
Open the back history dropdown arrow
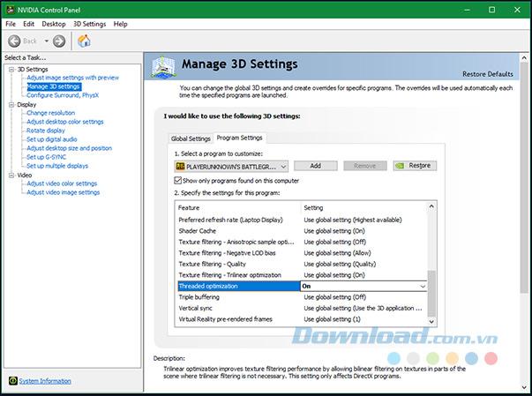pos(44,41)
